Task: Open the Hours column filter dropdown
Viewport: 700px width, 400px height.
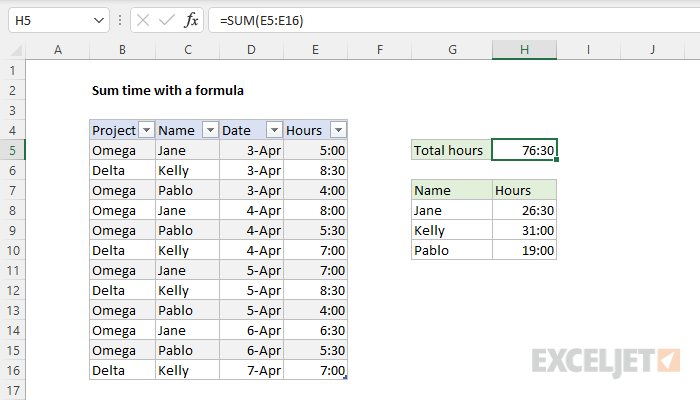Action: tap(338, 130)
